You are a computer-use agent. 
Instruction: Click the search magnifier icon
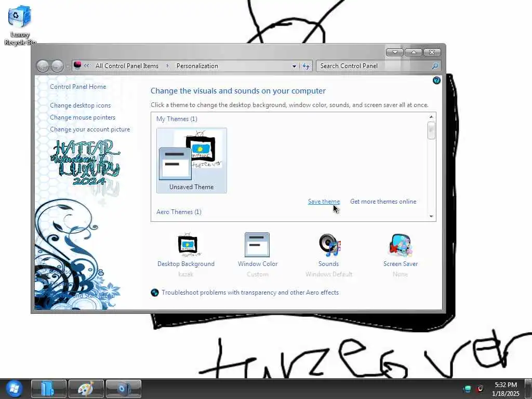(435, 66)
